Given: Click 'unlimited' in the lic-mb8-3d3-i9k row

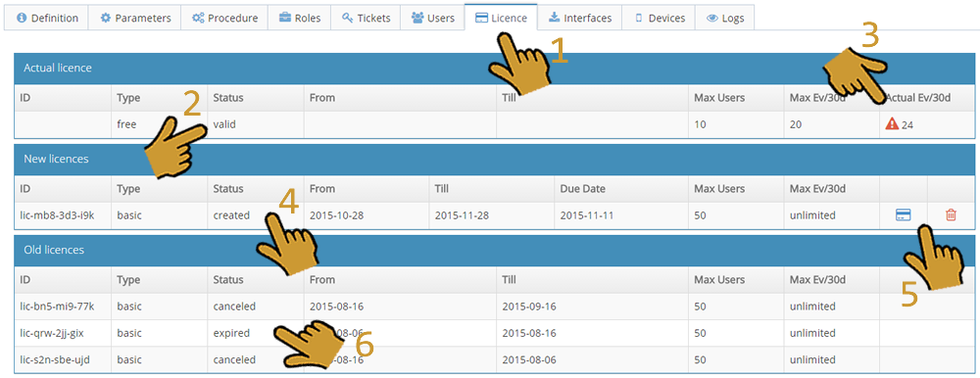Looking at the screenshot, I should tap(812, 214).
